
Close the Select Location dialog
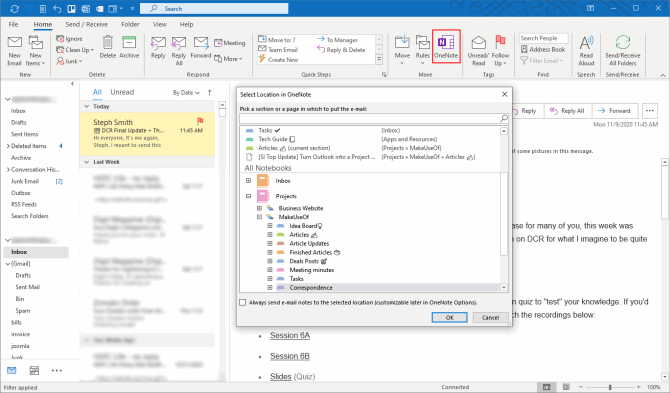[x=504, y=94]
